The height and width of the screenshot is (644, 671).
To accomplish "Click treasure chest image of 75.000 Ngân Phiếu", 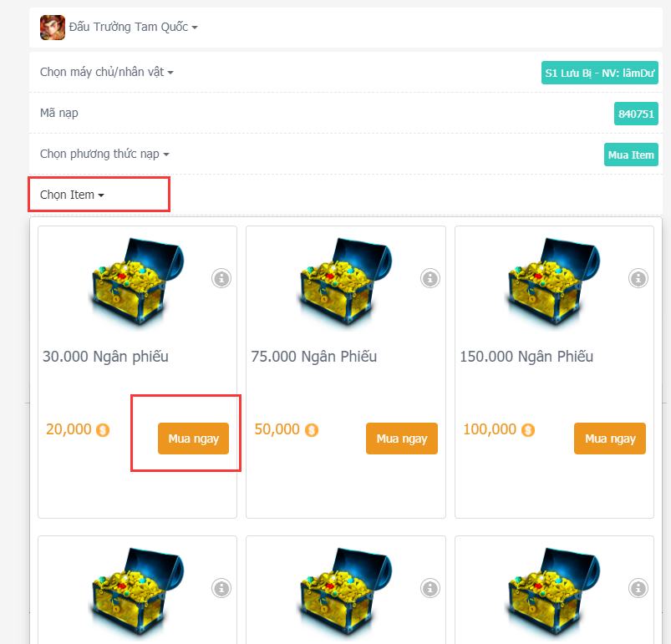I will [344, 284].
